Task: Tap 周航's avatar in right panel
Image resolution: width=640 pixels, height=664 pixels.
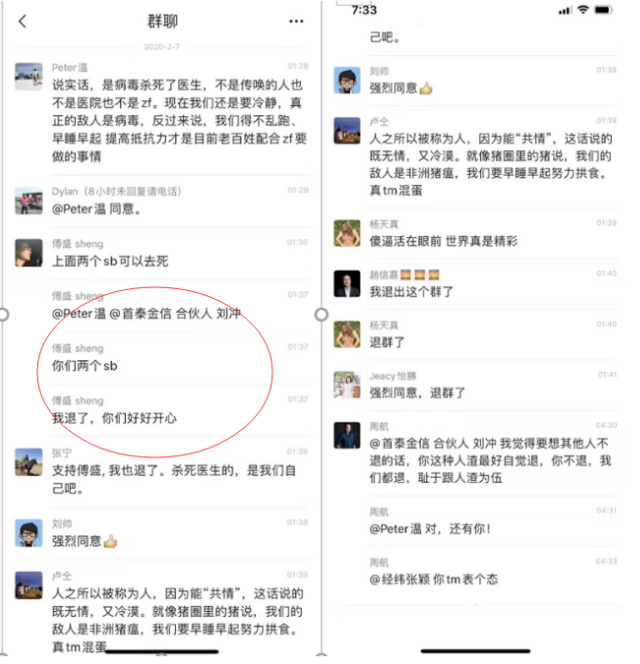Action: pos(347,435)
